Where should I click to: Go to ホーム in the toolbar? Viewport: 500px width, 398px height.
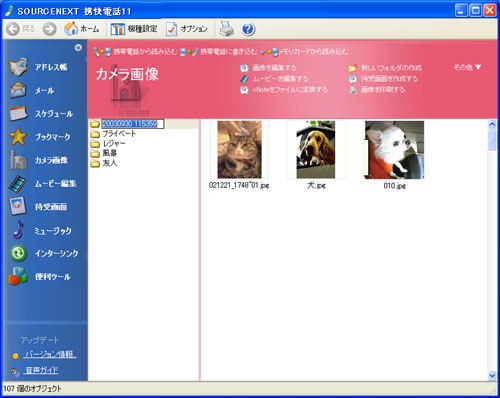[82, 29]
